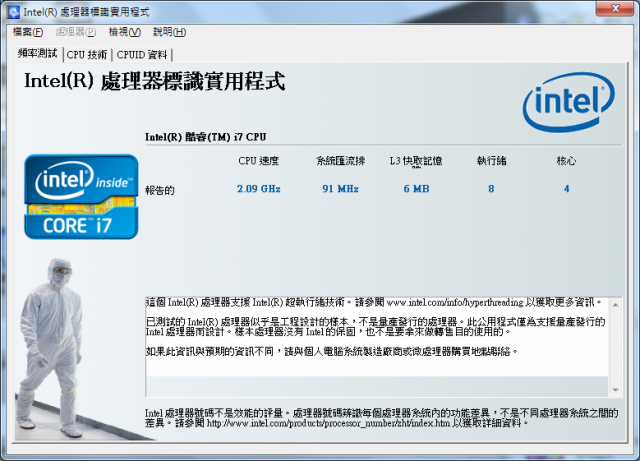Switch to the CPUID 資料 tab

[142, 55]
